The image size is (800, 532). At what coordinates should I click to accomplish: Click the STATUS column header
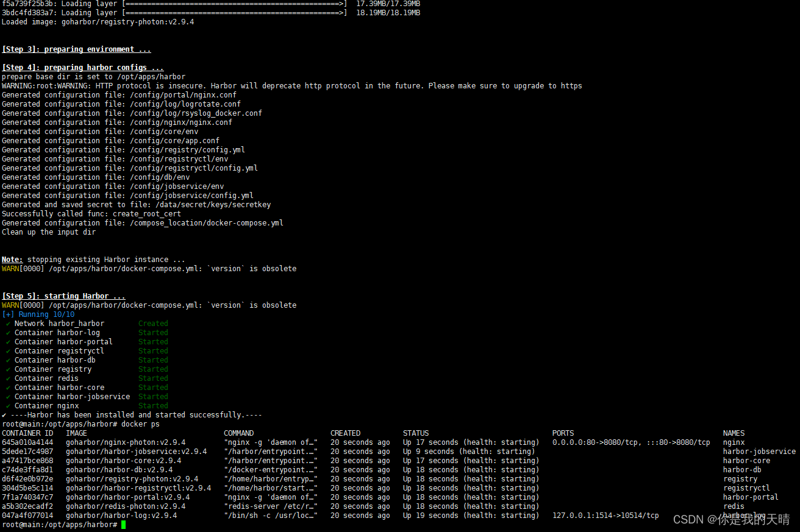point(416,433)
